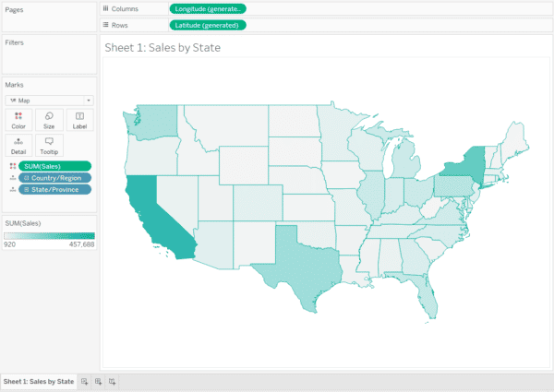Click the Size button in Marks card
The height and width of the screenshot is (392, 554).
(48, 119)
